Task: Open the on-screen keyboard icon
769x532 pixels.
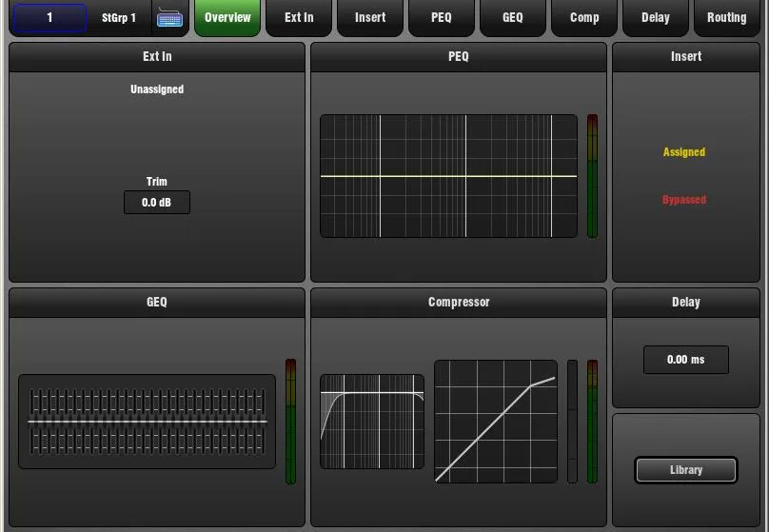Action: tap(169, 18)
